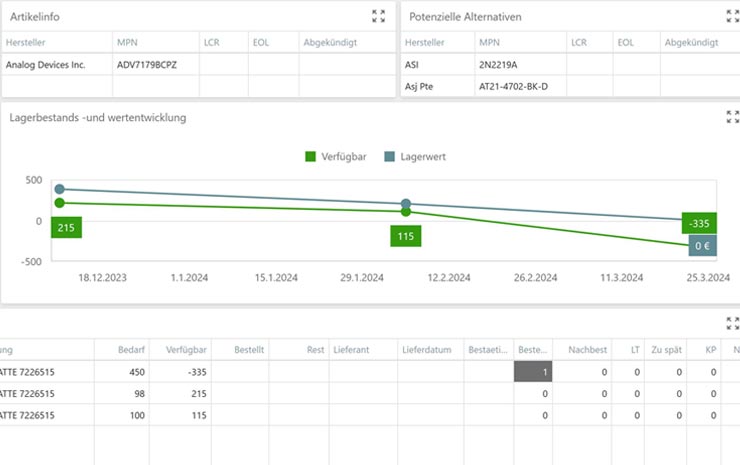This screenshot has height=465, width=740.
Task: Select the -335 data label on chart
Action: pyautogui.click(x=699, y=223)
